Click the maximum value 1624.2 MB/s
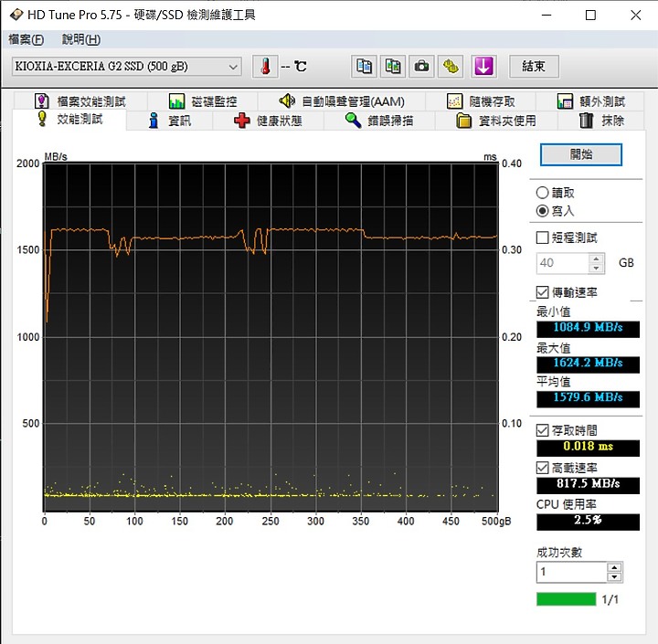This screenshot has height=644, width=658. [588, 364]
